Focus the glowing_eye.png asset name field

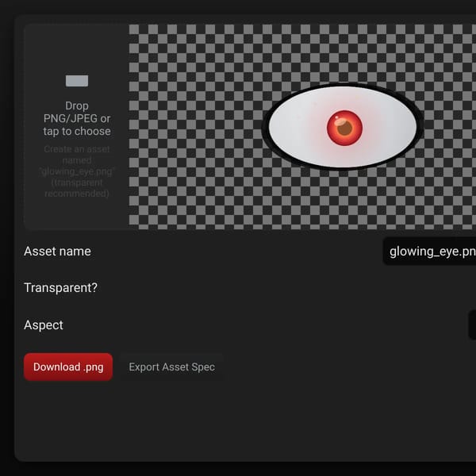429,251
